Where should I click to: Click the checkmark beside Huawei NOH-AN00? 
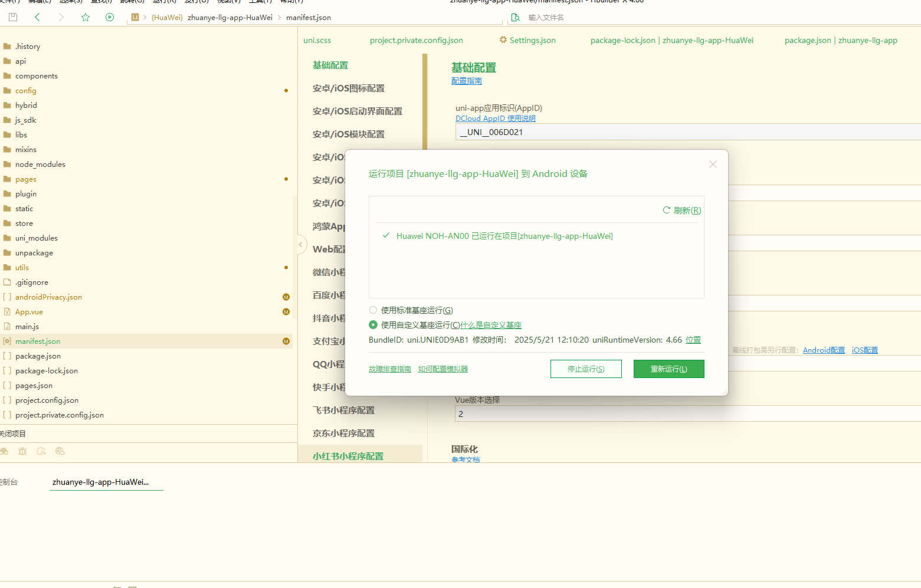click(x=386, y=235)
